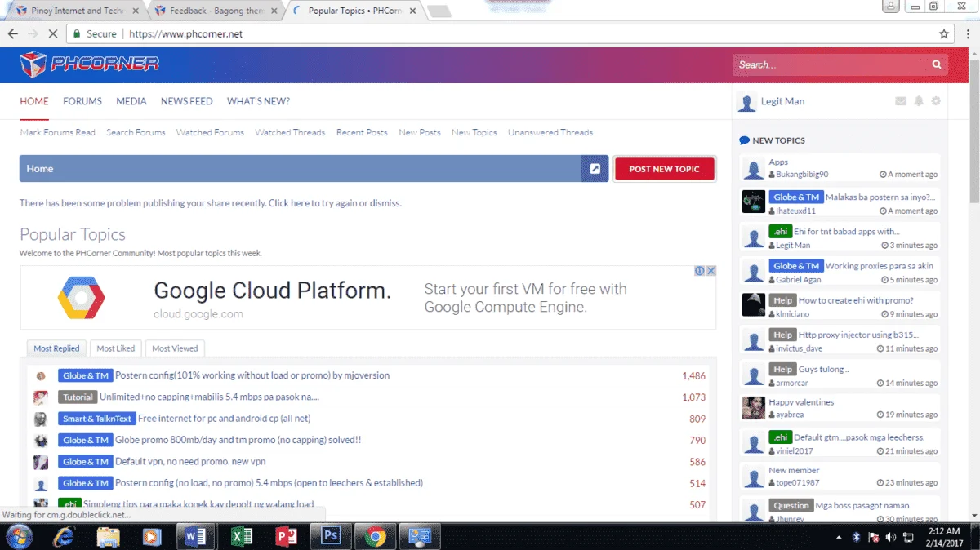Image resolution: width=980 pixels, height=550 pixels.
Task: Click the Mark Forums Read link
Action: point(57,132)
